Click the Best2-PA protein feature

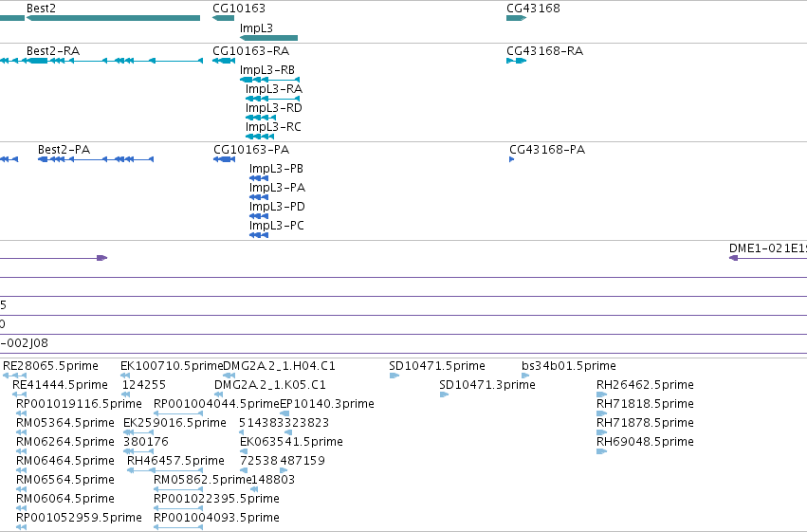click(x=96, y=159)
